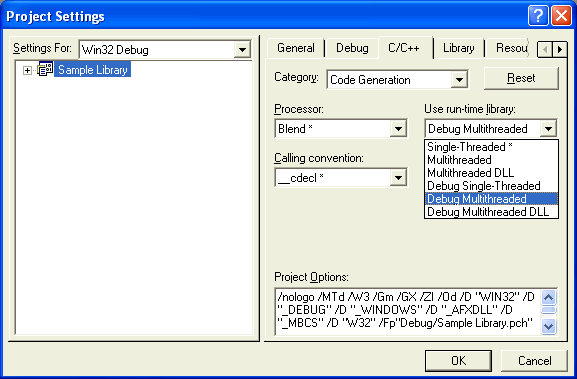Select highlighted Debug Multithreaded list entry
577x379 pixels.
[x=491, y=199]
